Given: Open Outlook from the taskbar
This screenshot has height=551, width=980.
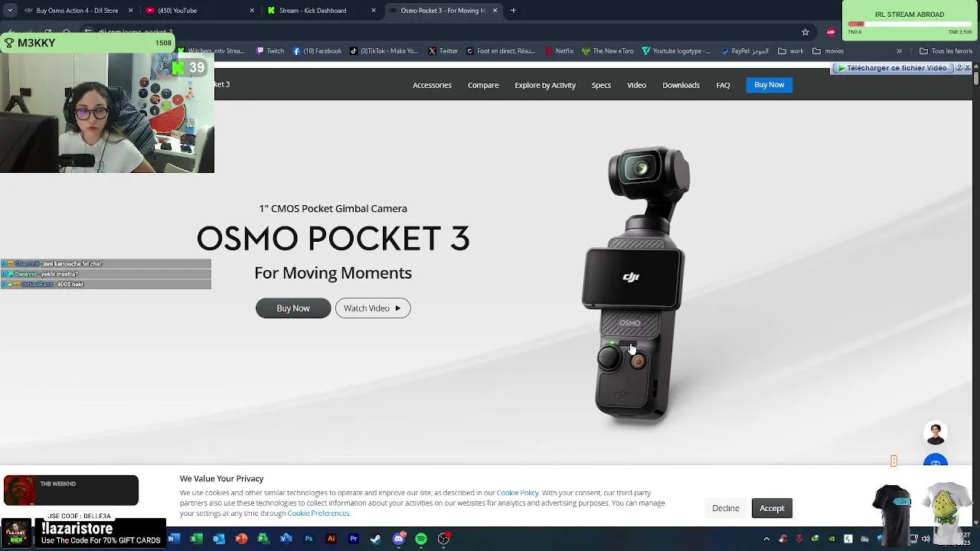Looking at the screenshot, I should (x=218, y=539).
